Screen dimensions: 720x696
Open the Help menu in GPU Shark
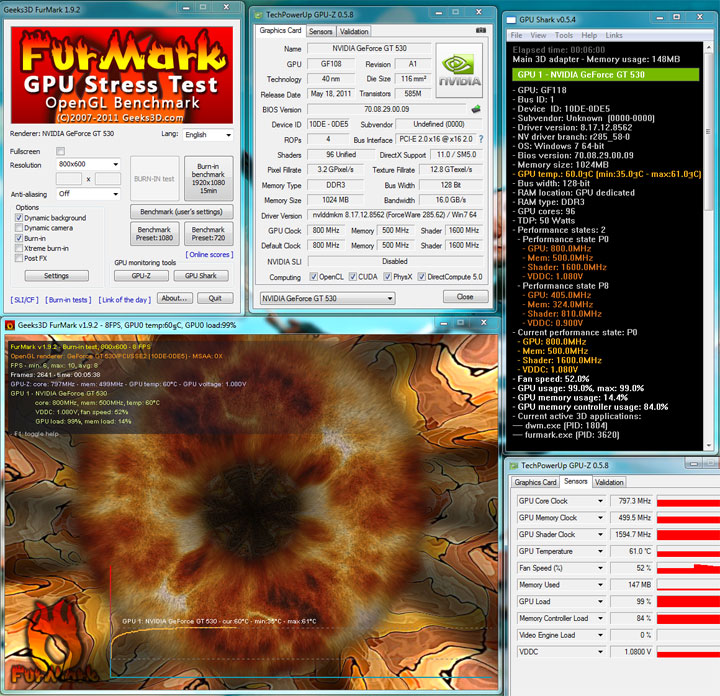[589, 35]
